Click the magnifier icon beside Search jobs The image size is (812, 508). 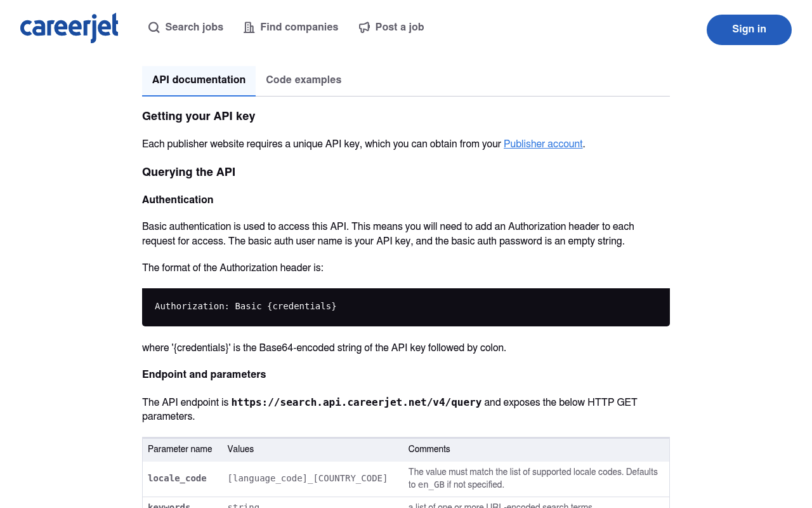click(154, 27)
